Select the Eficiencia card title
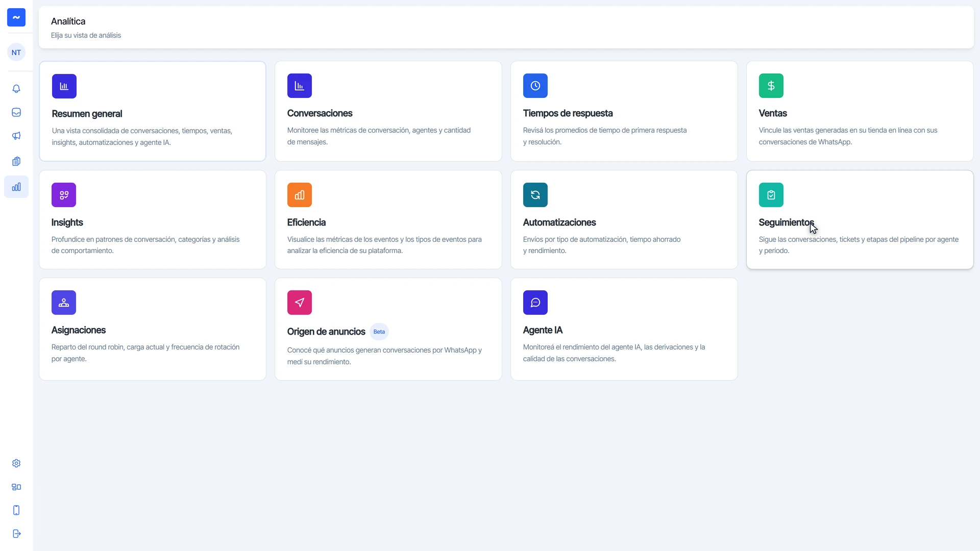980x551 pixels. pos(306,222)
